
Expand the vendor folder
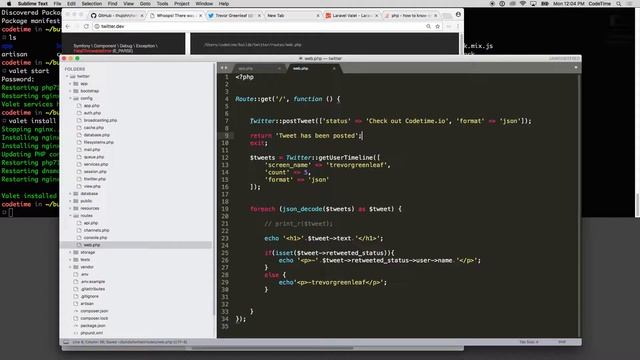(70, 267)
